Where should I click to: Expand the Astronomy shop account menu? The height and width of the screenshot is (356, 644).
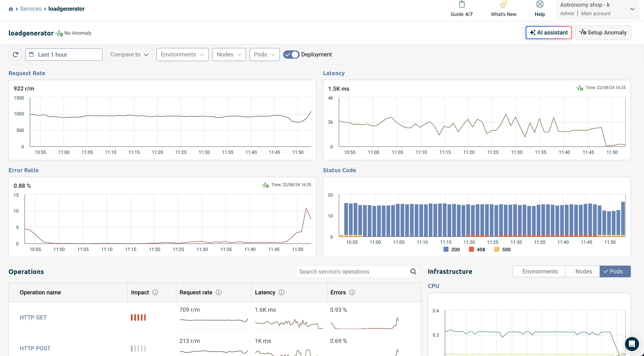[597, 9]
